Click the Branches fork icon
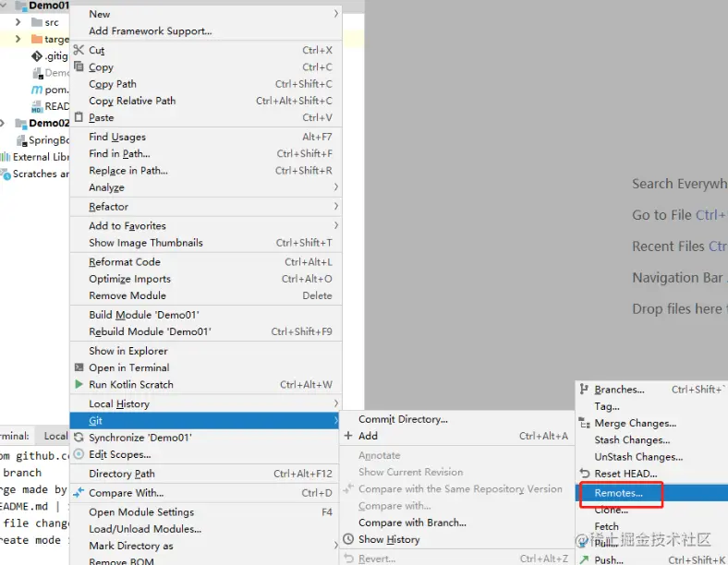 tap(584, 390)
